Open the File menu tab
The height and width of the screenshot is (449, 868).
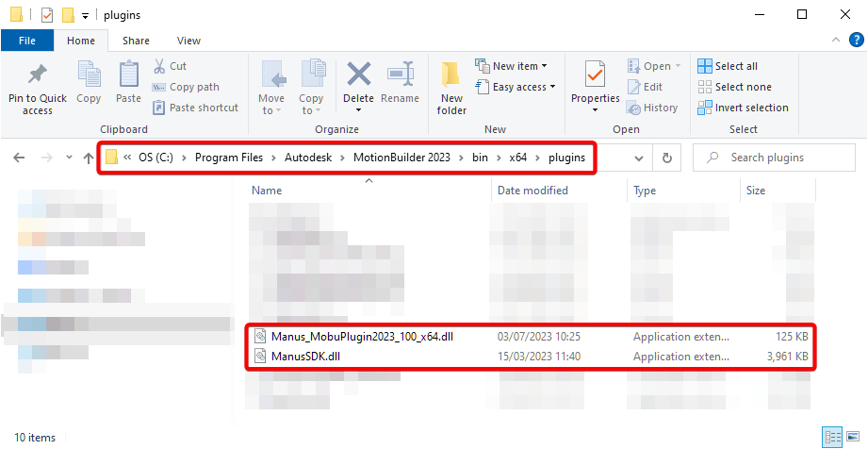(27, 41)
